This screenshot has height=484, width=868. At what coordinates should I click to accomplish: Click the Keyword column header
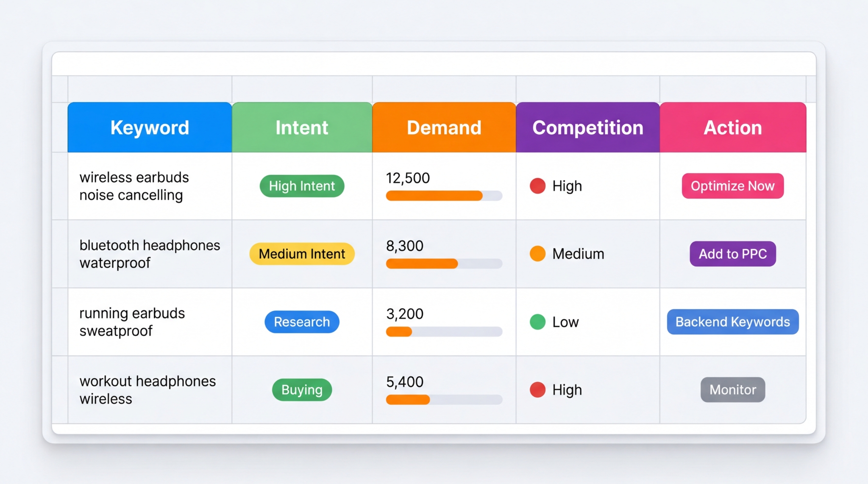[149, 127]
